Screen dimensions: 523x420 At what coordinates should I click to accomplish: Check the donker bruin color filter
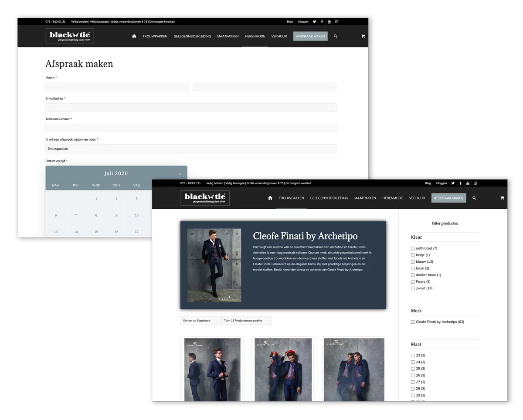coord(413,275)
